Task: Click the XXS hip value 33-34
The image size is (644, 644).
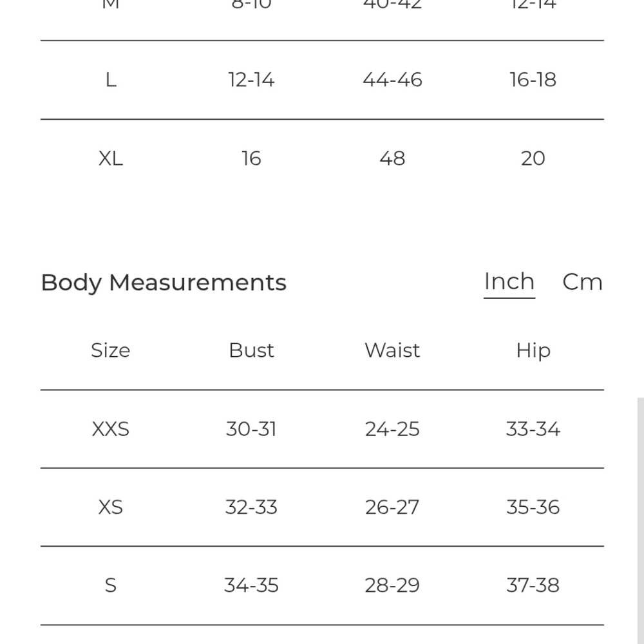Action: [533, 429]
